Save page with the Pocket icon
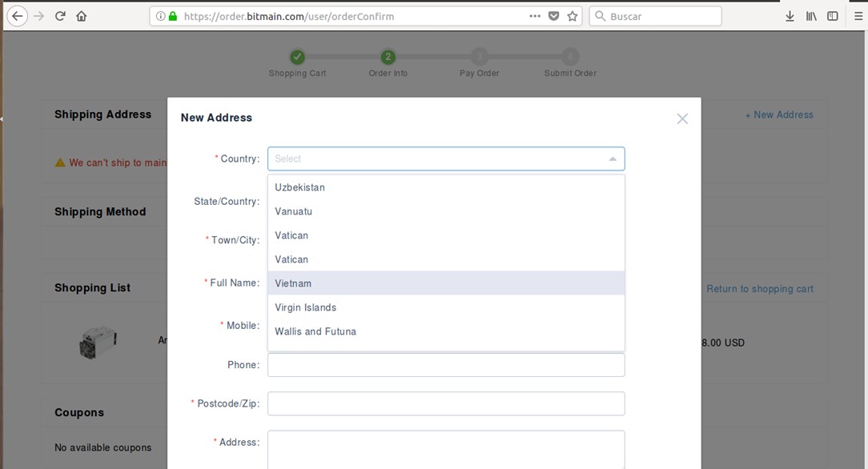868x469 pixels. [x=553, y=16]
